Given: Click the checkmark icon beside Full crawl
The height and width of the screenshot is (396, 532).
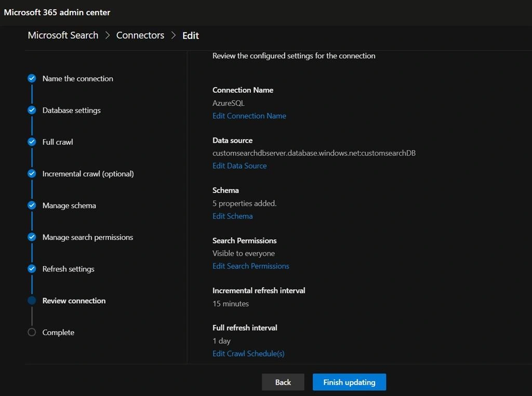Looking at the screenshot, I should [32, 142].
